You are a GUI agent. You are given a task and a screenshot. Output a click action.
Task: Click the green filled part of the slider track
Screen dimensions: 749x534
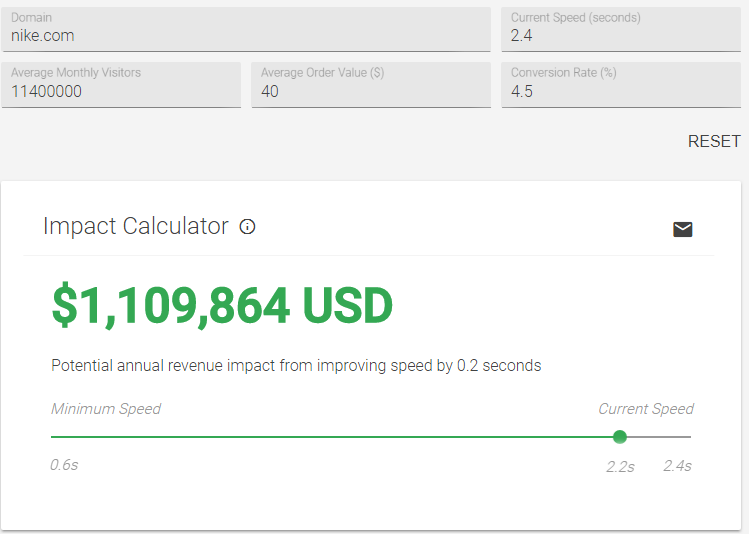[x=332, y=437]
